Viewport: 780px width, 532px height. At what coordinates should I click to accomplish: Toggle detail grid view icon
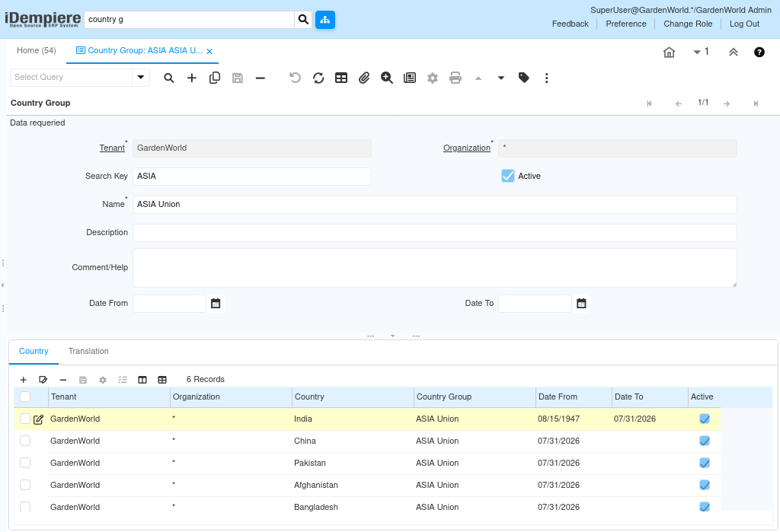pyautogui.click(x=162, y=380)
